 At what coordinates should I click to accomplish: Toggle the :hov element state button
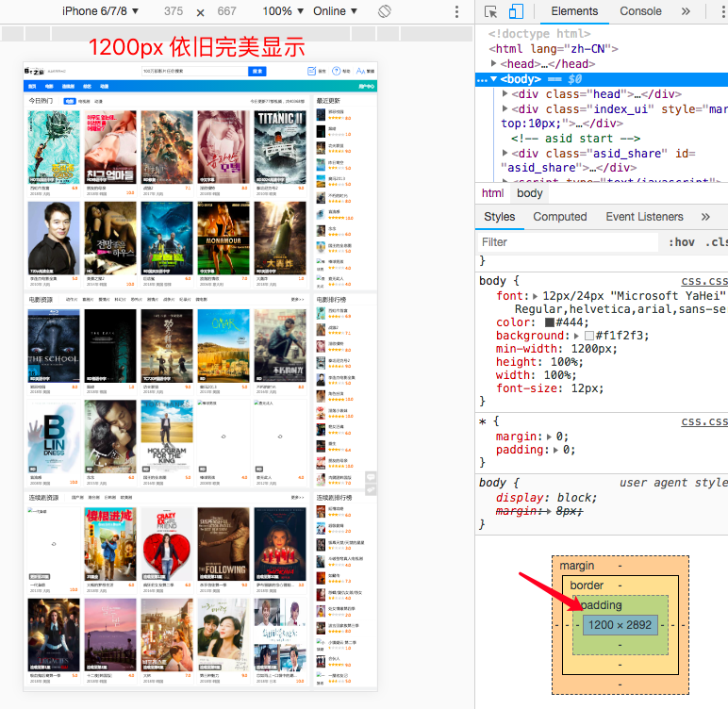(681, 242)
